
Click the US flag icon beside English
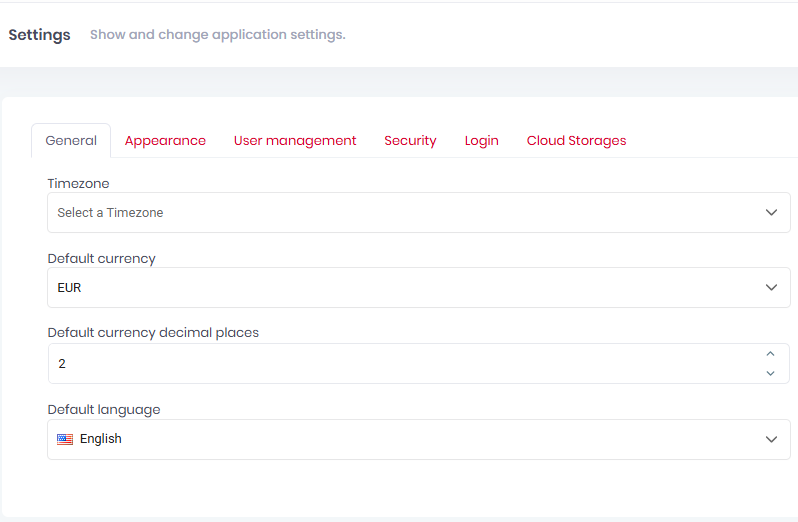[65, 439]
